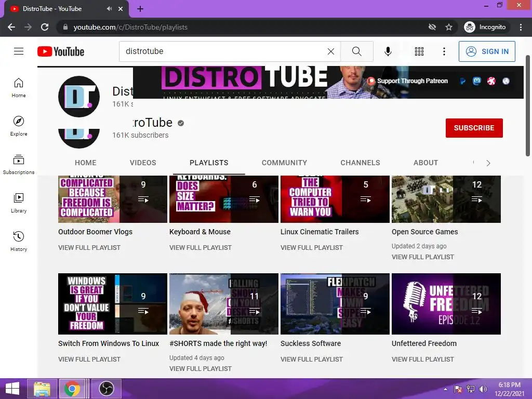532x399 pixels.
Task: Go to Home in the sidebar
Action: tap(19, 87)
